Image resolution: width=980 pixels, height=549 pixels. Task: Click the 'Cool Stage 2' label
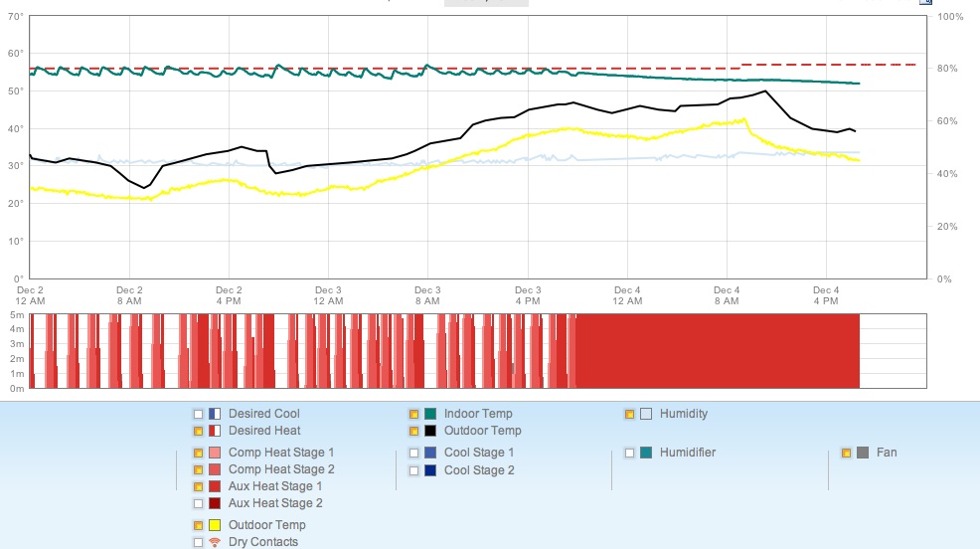coord(479,470)
